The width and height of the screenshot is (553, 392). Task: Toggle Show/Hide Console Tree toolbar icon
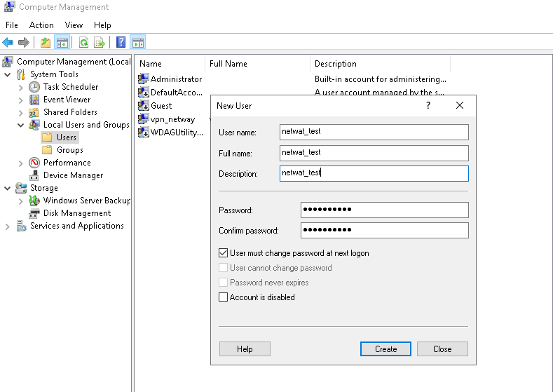pyautogui.click(x=62, y=43)
